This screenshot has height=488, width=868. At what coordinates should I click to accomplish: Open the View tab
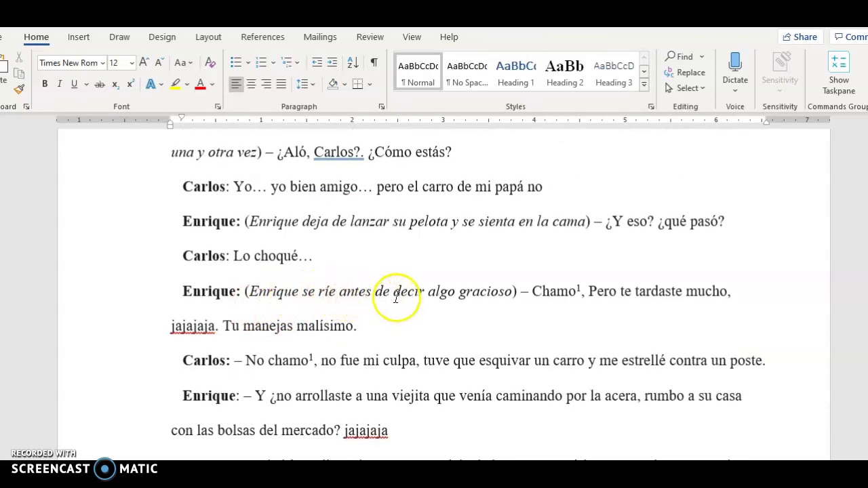(x=412, y=37)
